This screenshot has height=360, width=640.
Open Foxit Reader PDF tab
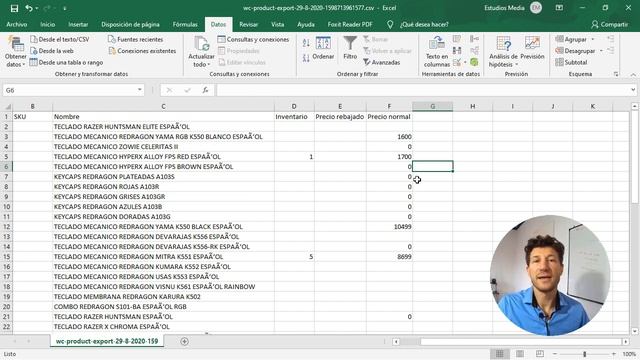(350, 24)
